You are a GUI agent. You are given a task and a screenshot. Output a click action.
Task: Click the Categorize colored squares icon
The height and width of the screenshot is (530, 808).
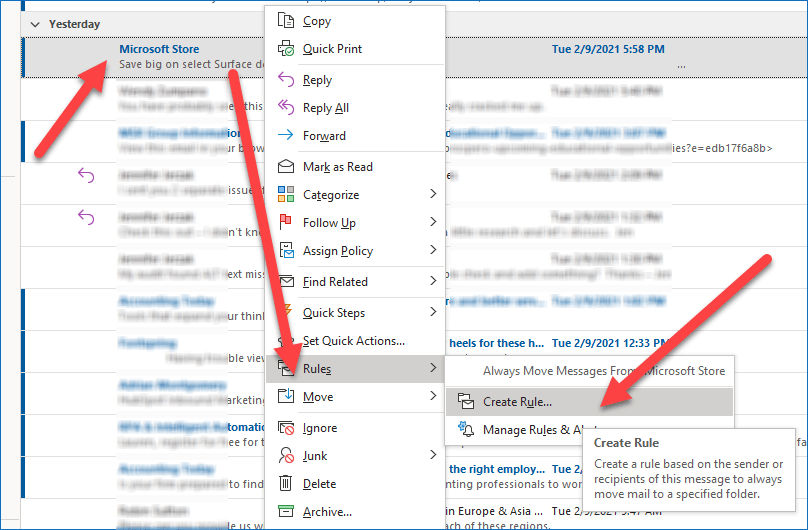point(285,194)
